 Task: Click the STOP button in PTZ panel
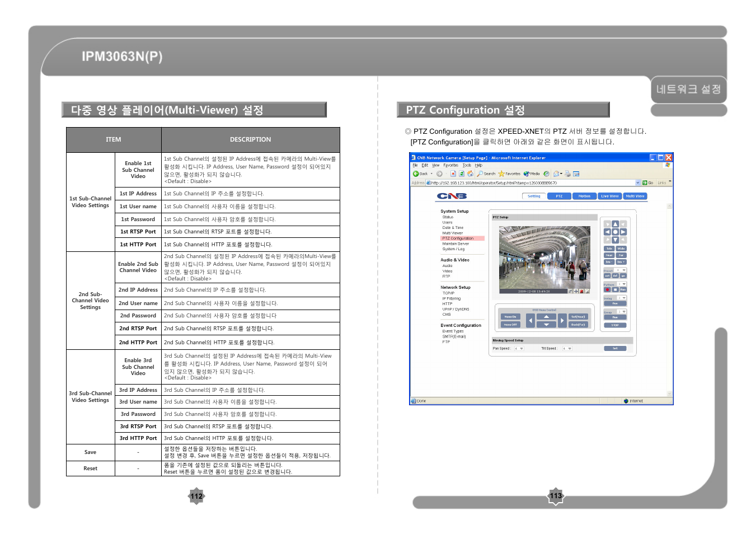point(615,325)
